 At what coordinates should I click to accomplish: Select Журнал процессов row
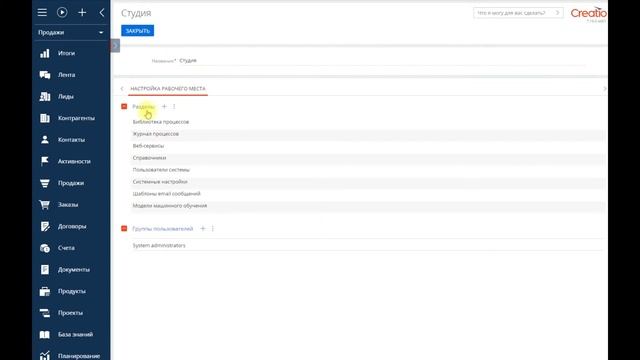pos(367,134)
